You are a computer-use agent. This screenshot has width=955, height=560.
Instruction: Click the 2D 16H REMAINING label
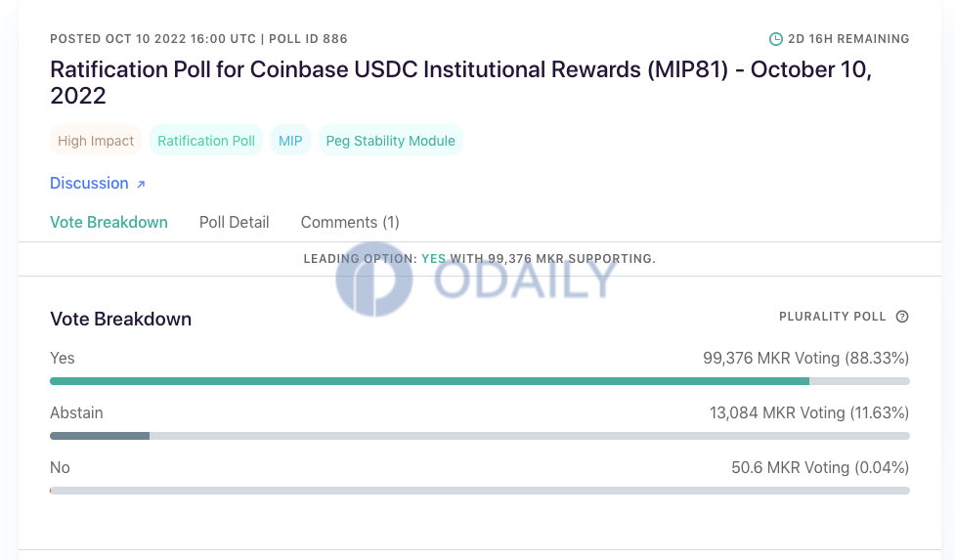pyautogui.click(x=848, y=39)
